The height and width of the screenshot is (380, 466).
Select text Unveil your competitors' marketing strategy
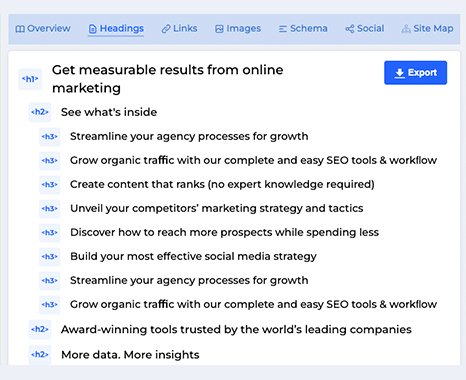217,208
